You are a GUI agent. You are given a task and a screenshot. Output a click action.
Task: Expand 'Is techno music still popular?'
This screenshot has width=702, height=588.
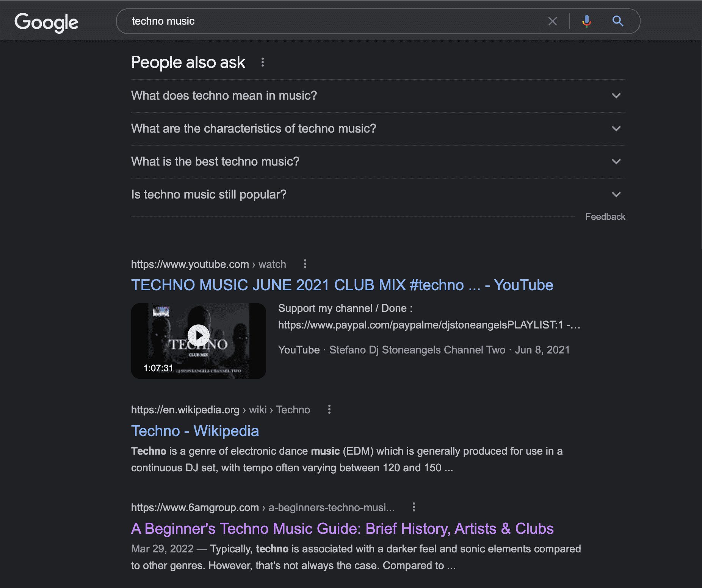378,194
